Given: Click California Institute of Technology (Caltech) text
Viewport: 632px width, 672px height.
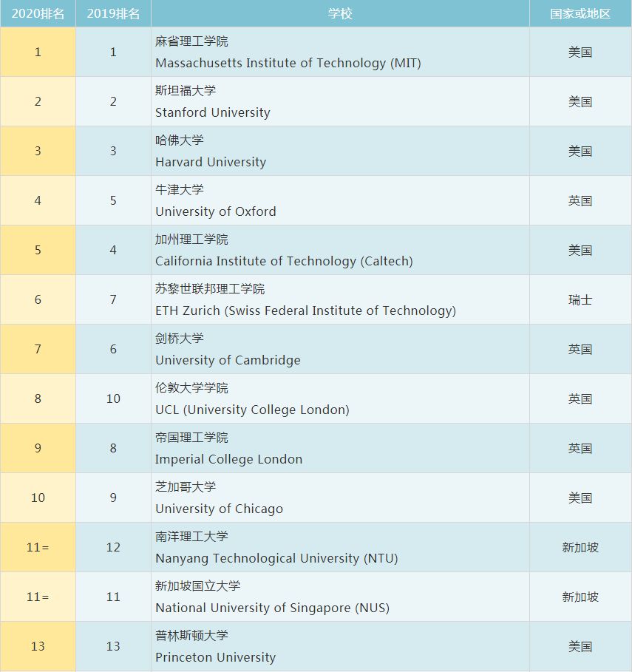Looking at the screenshot, I should pos(284,261).
